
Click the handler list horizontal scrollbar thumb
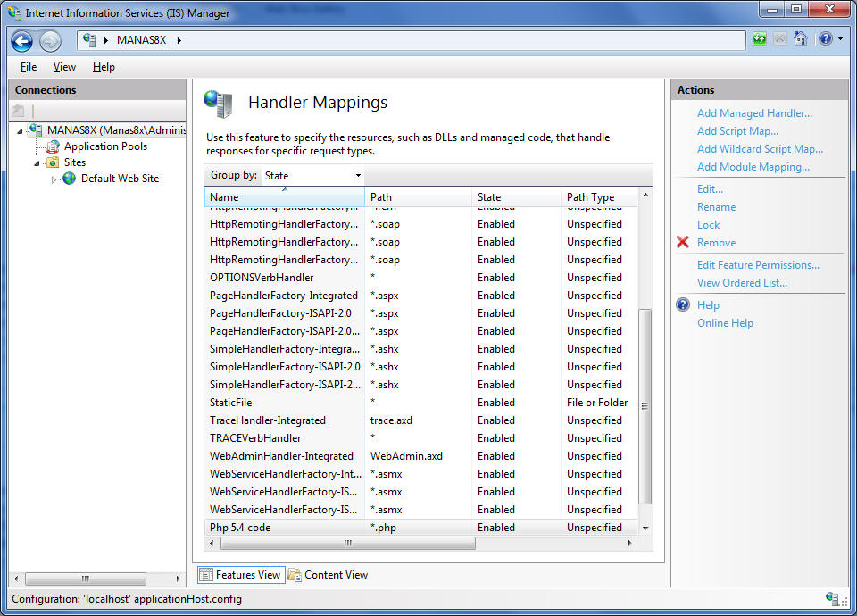click(348, 543)
